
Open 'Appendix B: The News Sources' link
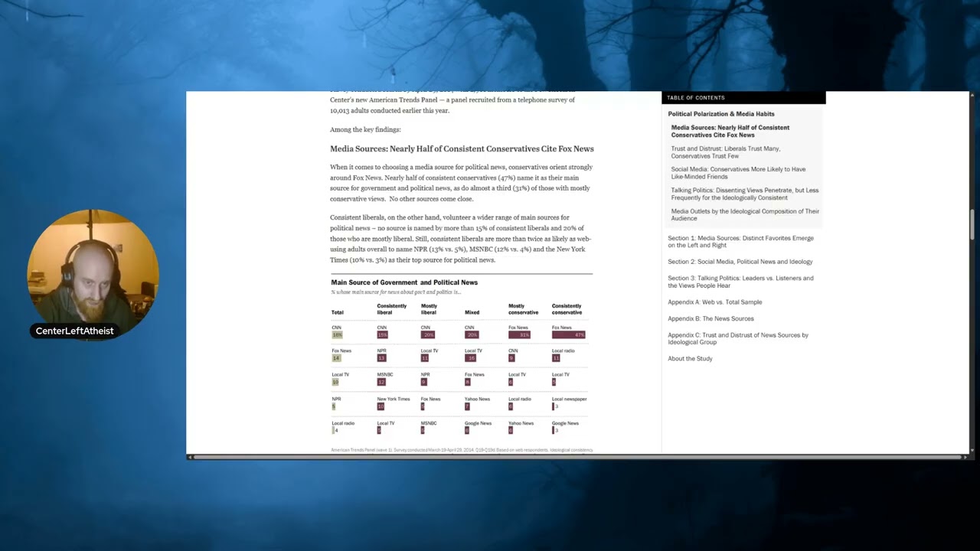[710, 318]
